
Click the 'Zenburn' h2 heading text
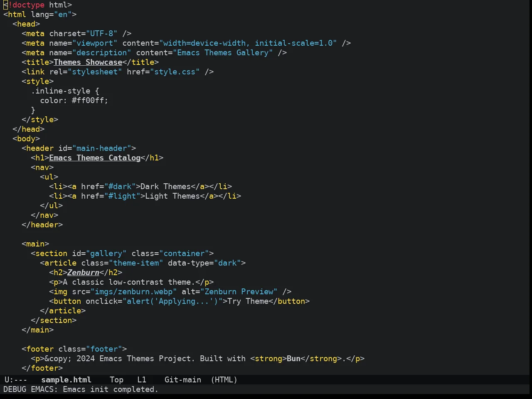click(84, 273)
